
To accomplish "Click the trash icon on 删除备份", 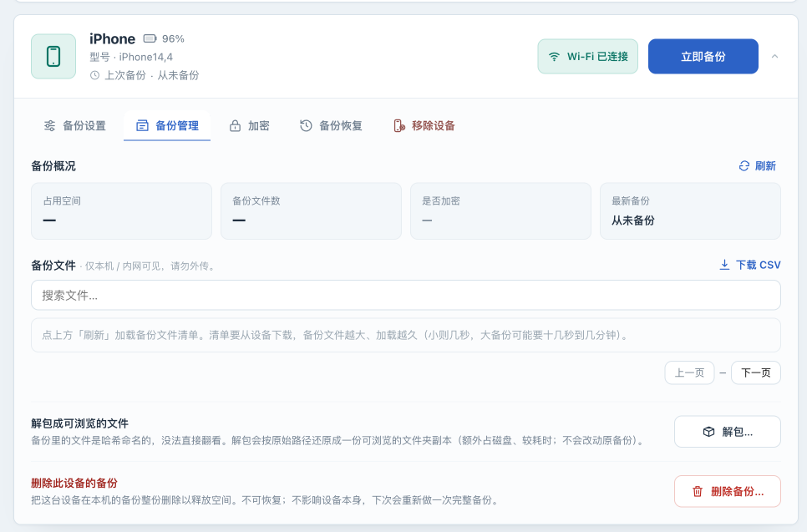I will [698, 491].
